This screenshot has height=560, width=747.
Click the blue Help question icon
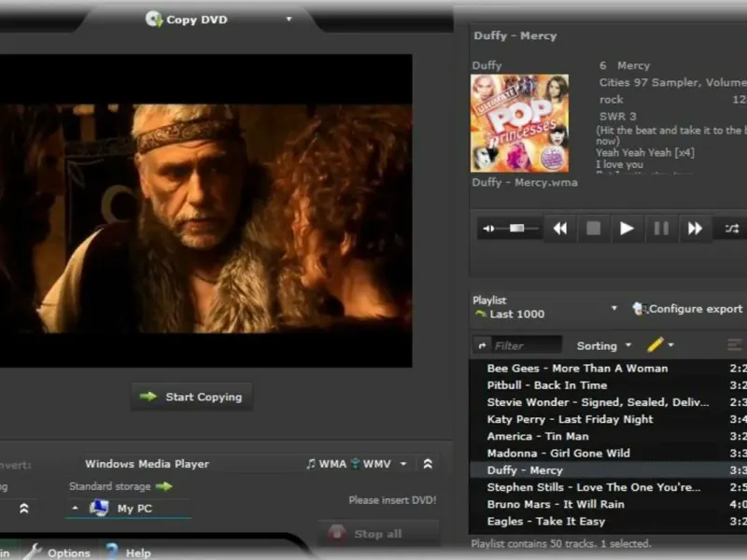click(x=112, y=552)
